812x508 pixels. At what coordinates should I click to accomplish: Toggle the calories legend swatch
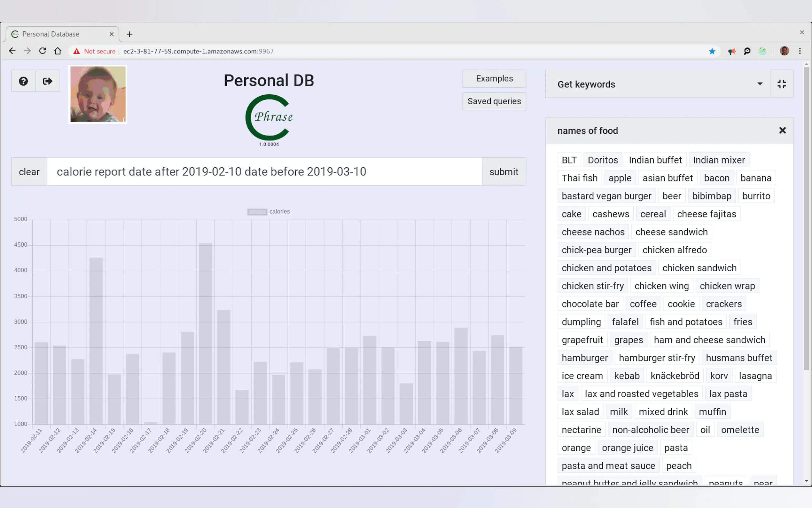(x=257, y=212)
